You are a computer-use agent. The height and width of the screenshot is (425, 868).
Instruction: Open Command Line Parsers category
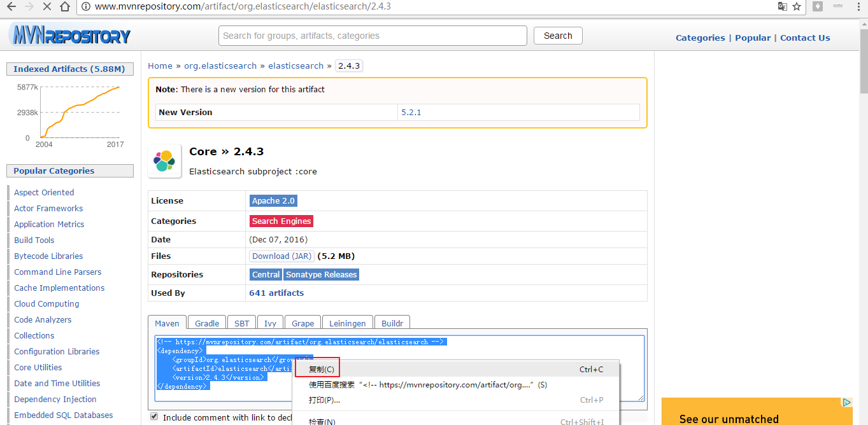pos(58,272)
